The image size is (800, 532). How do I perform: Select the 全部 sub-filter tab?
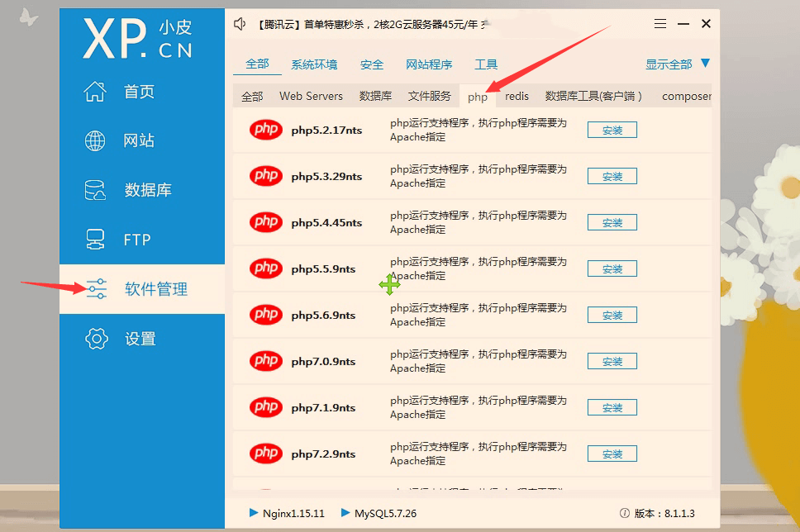[252, 97]
